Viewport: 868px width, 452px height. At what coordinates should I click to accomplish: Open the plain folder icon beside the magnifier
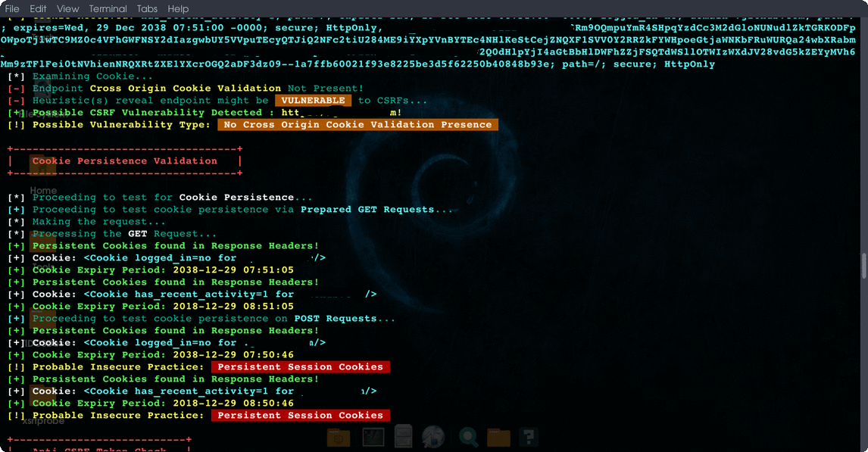tap(498, 437)
